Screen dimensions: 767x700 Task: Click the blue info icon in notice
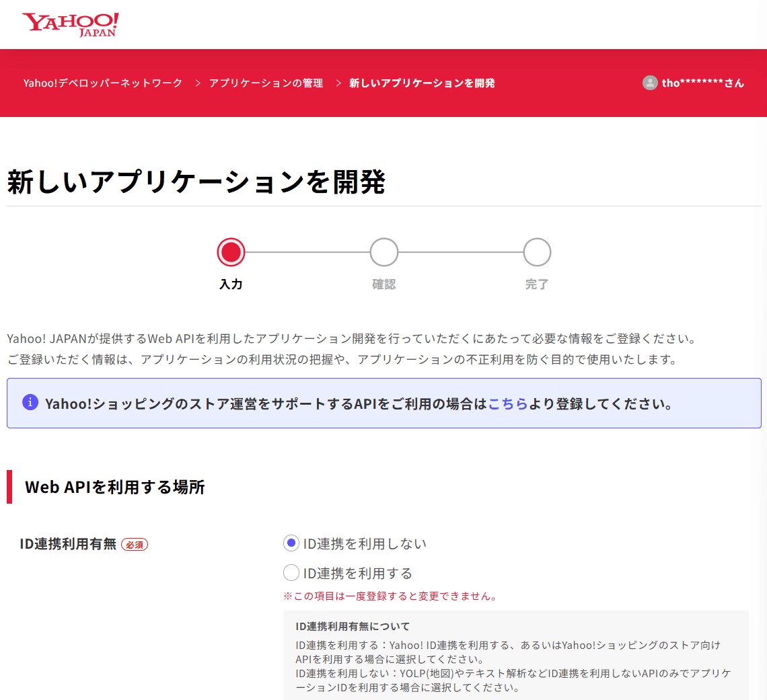click(30, 402)
